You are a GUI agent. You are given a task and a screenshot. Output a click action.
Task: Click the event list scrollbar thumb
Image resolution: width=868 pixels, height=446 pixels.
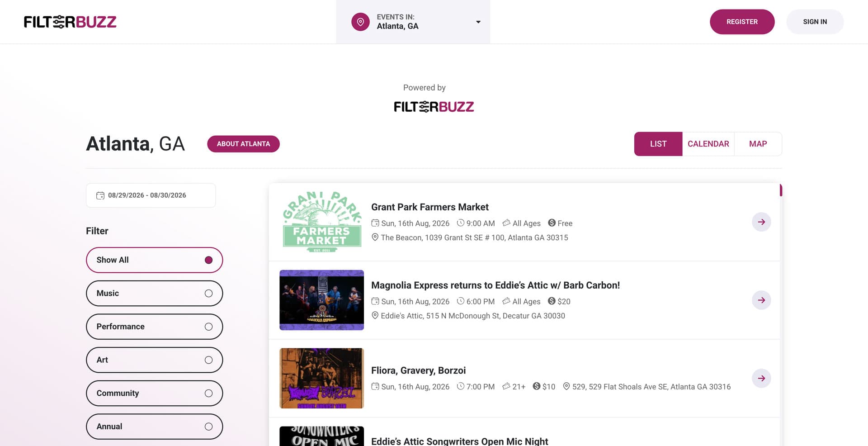coord(781,190)
